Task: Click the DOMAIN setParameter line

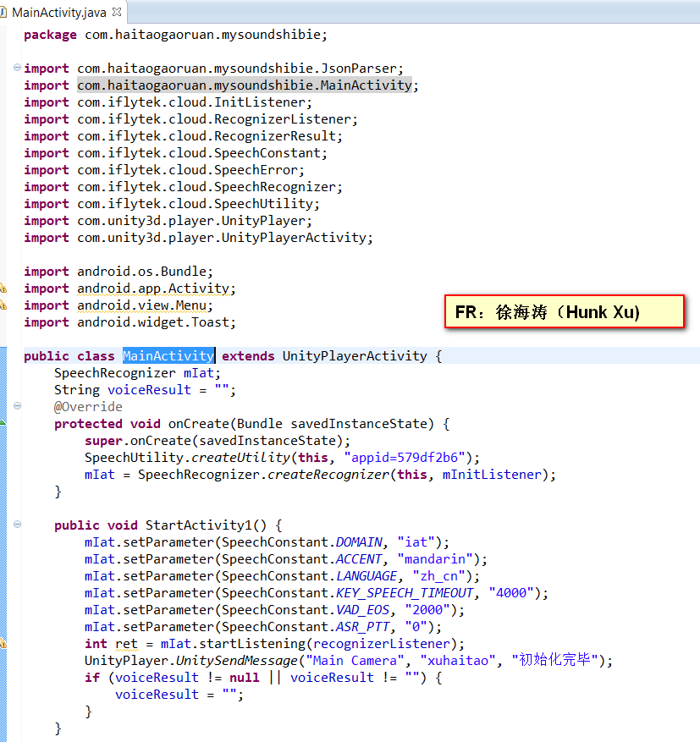Action: (x=267, y=542)
